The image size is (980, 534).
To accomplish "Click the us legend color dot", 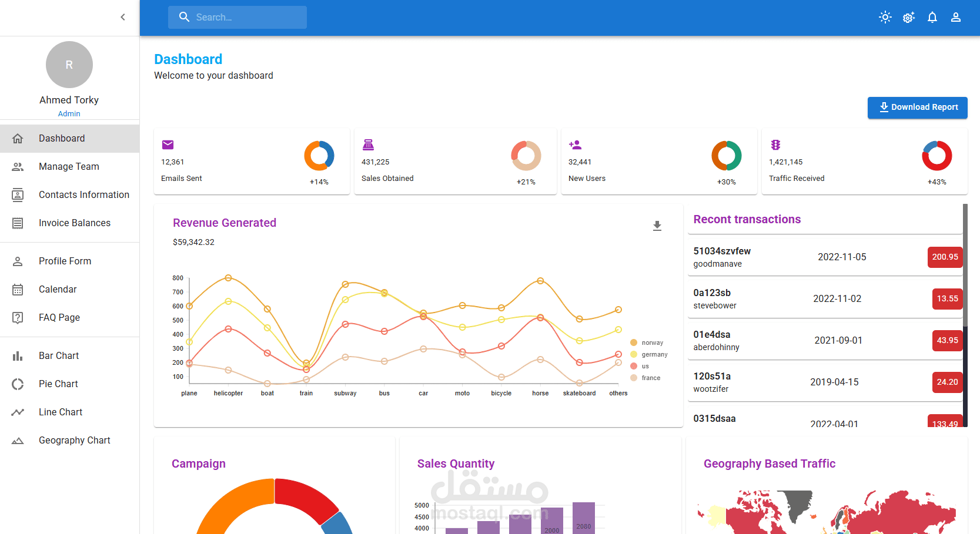I will (634, 366).
